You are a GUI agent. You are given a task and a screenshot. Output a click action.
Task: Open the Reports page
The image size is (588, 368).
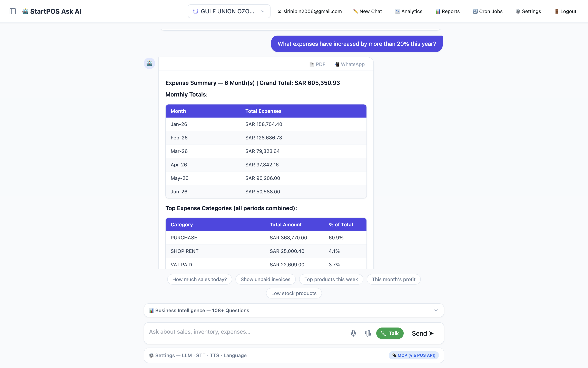click(448, 11)
